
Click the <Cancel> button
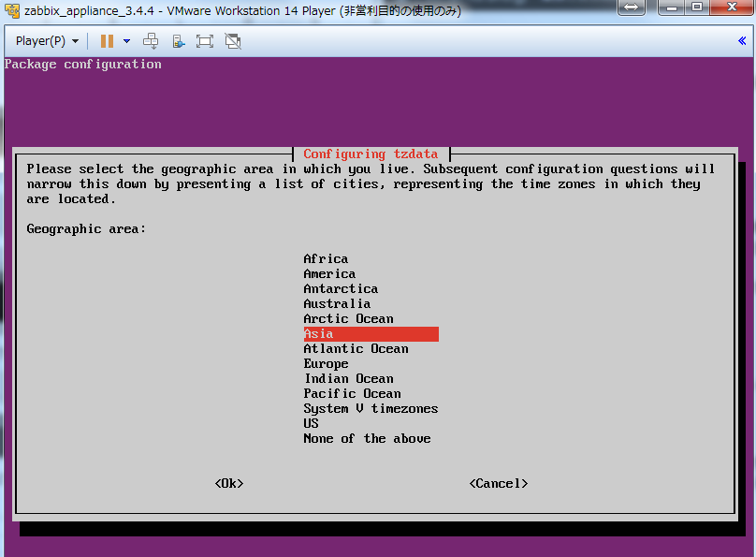(499, 483)
